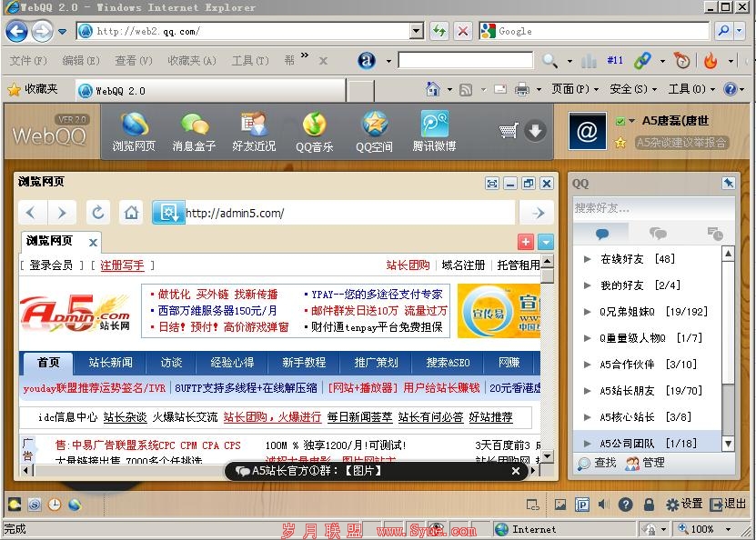Viewport: 756px width, 540px height.
Task: Open the blue tab list dropdown
Action: [546, 241]
